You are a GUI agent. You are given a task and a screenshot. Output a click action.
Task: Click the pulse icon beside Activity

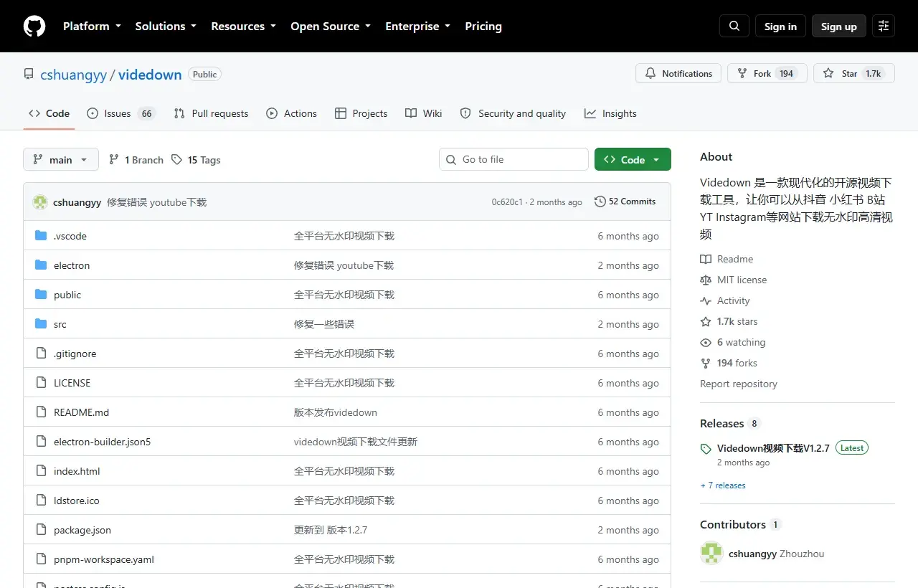pyautogui.click(x=706, y=300)
